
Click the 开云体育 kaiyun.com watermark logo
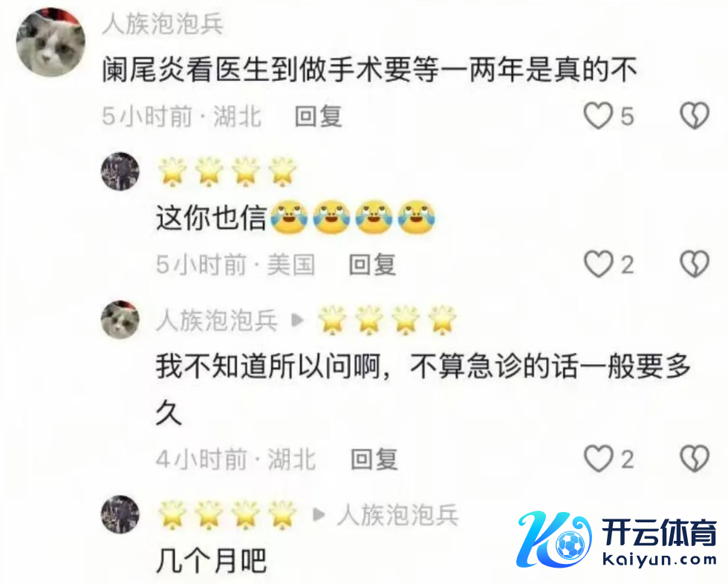(617, 540)
